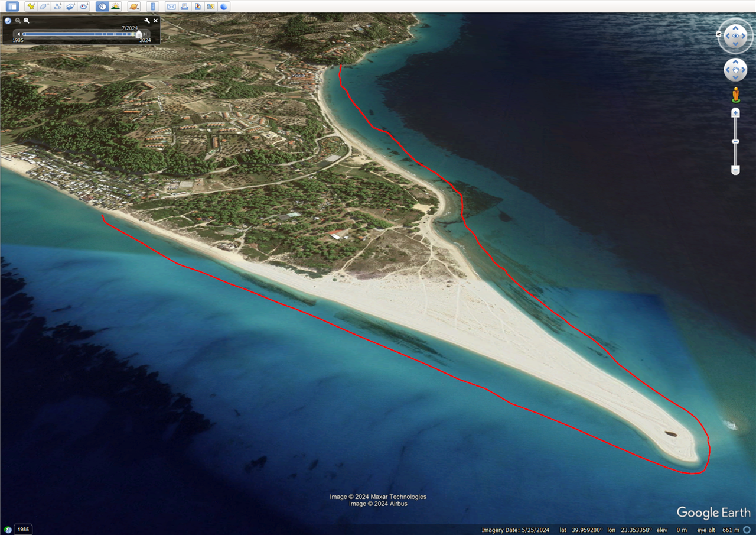Zoom in with the plus button
Screen dimensions: 756x535
(x=735, y=112)
